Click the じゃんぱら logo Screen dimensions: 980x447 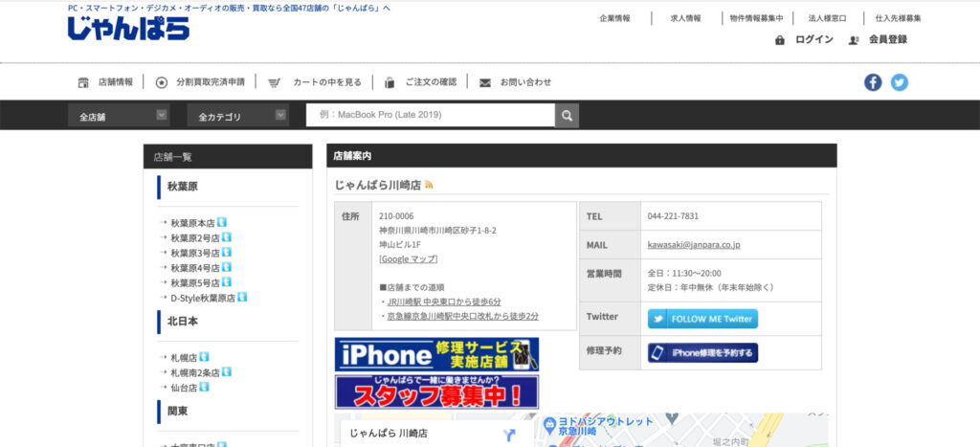tap(128, 28)
